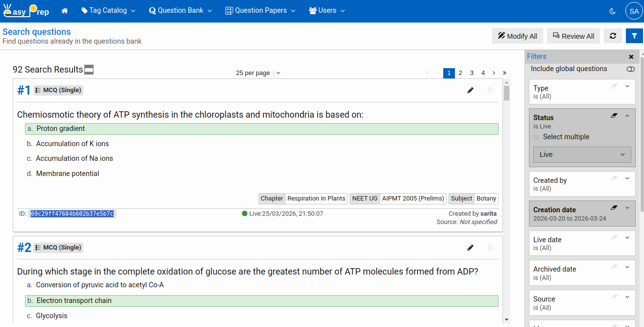Screen dimensions: 644x327
Task: Open the Live status dropdown
Action: coord(582,154)
